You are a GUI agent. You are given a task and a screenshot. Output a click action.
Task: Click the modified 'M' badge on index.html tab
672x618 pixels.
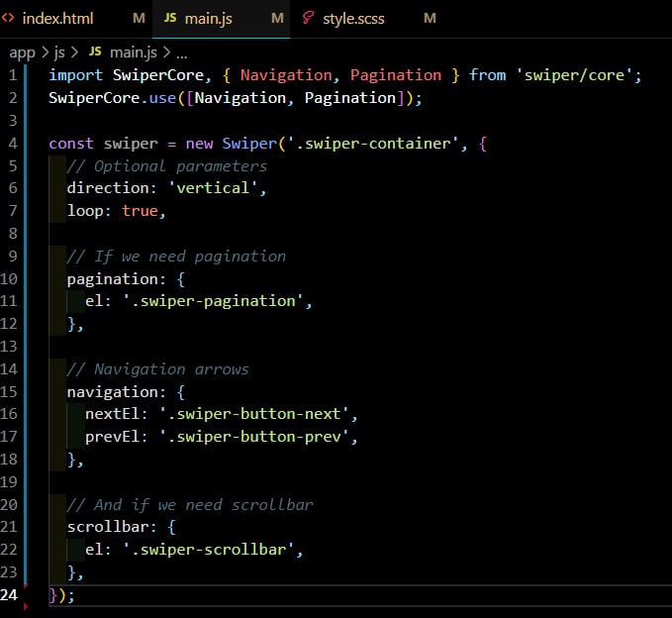139,18
